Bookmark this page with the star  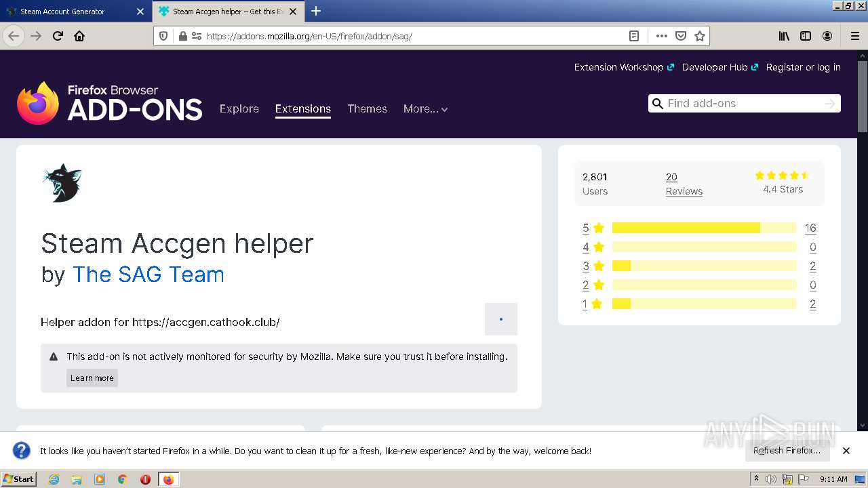pyautogui.click(x=700, y=36)
